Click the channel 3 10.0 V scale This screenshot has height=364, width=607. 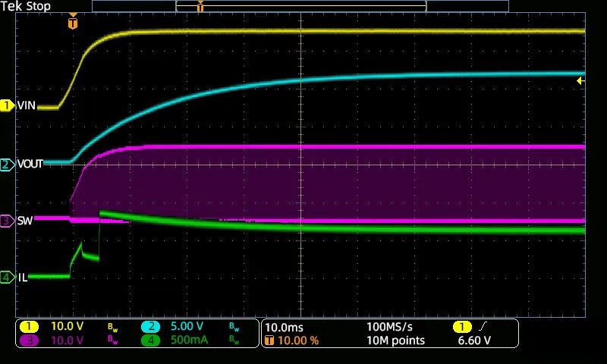(x=67, y=340)
